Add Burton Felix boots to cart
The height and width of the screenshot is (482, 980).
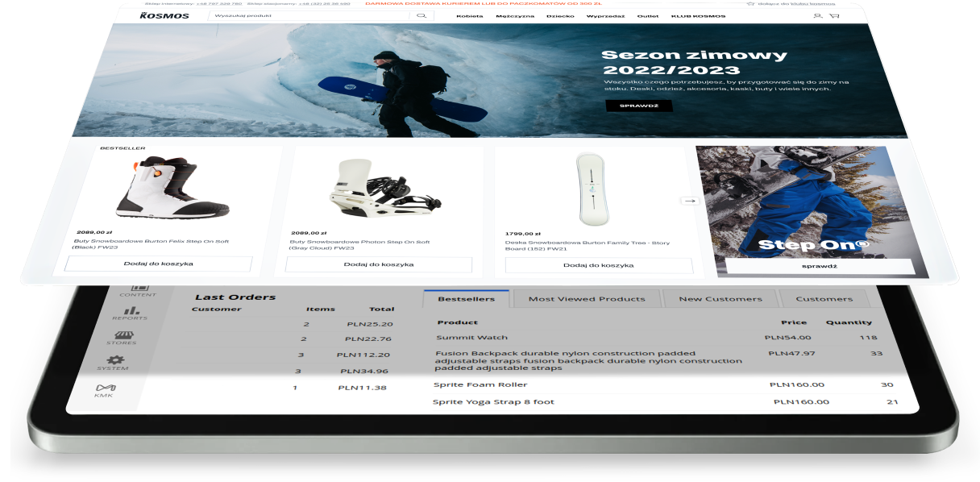(158, 264)
